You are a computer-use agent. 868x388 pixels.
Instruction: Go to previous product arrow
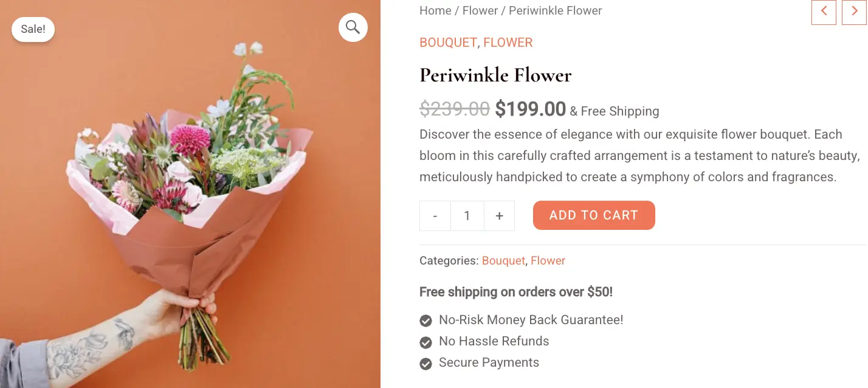824,12
